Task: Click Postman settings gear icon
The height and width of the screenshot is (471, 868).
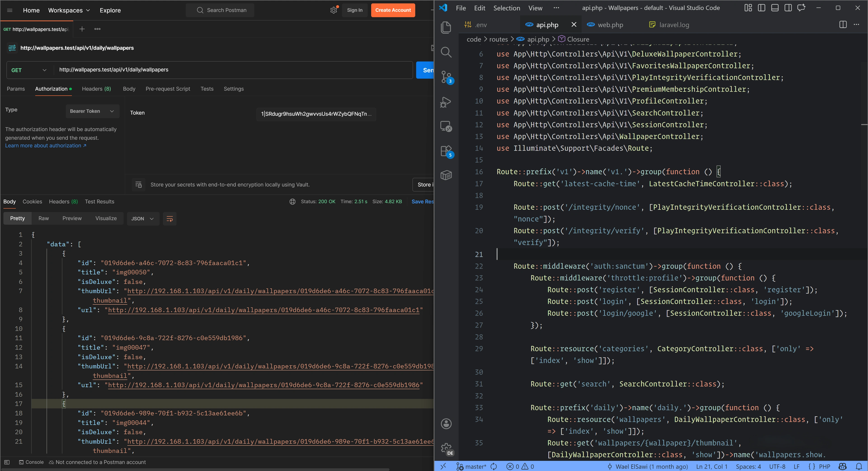Action: pos(333,10)
